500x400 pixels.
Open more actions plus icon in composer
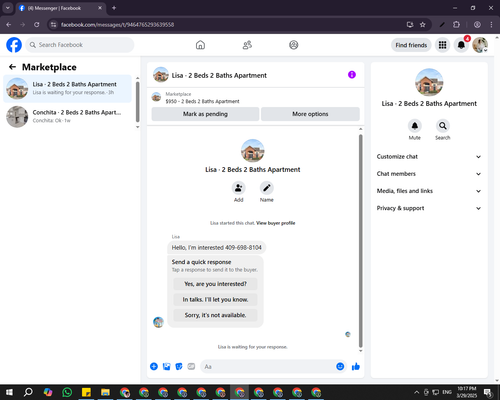154,367
